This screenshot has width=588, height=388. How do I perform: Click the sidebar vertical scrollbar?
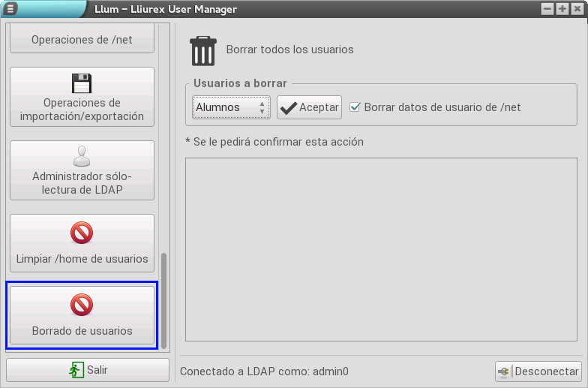coord(164,300)
